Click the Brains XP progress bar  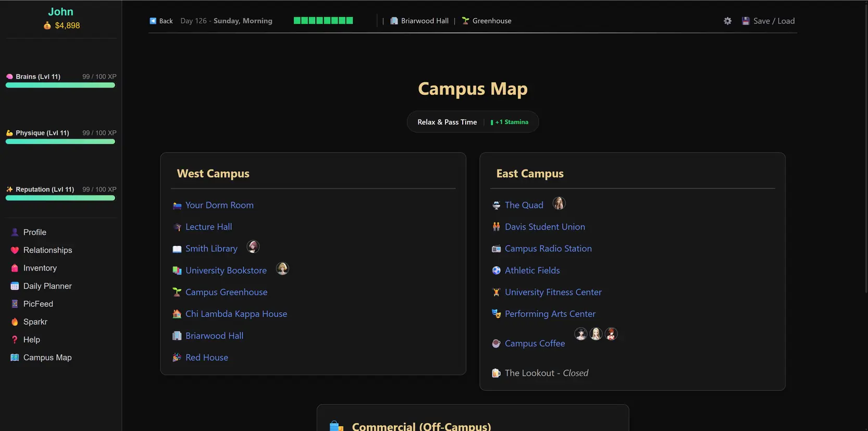click(x=60, y=85)
